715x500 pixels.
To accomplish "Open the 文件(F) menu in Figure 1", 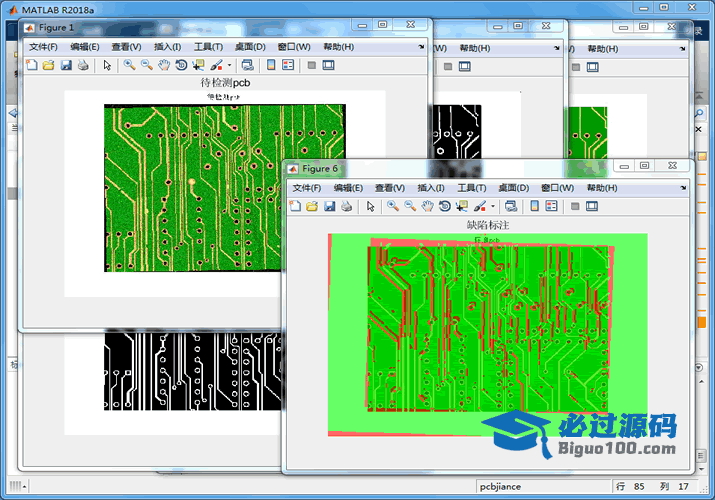I will pyautogui.click(x=43, y=46).
